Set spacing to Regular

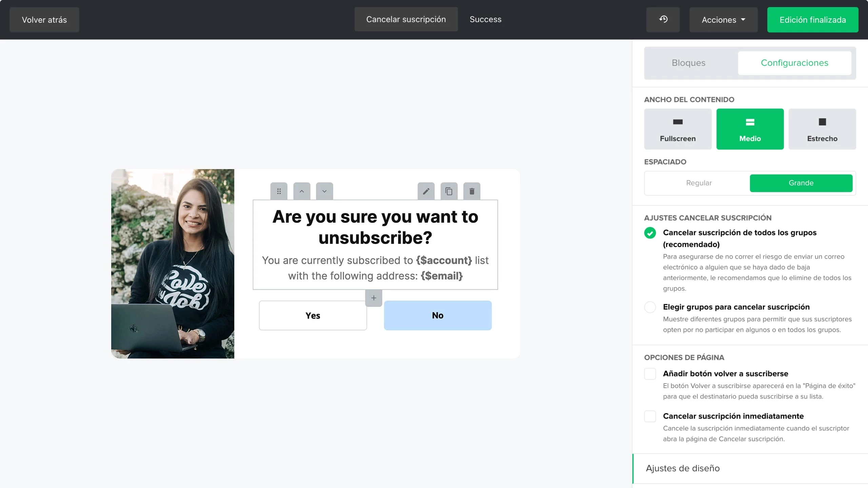[698, 183]
